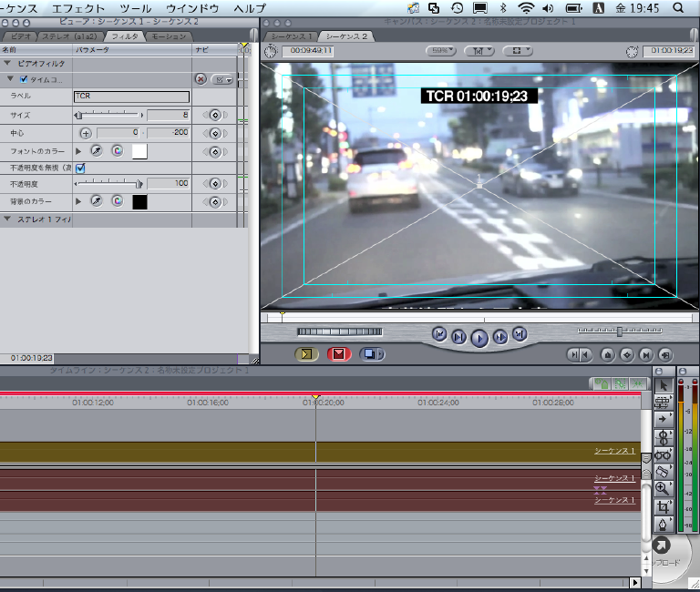Image resolution: width=700 pixels, height=592 pixels.
Task: Choose the arrow Selection tool
Action: (663, 384)
